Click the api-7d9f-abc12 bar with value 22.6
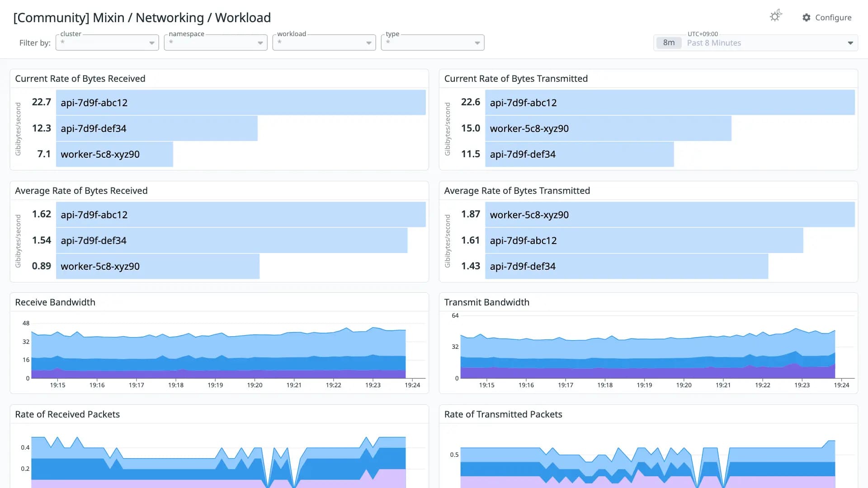868x488 pixels. 670,103
